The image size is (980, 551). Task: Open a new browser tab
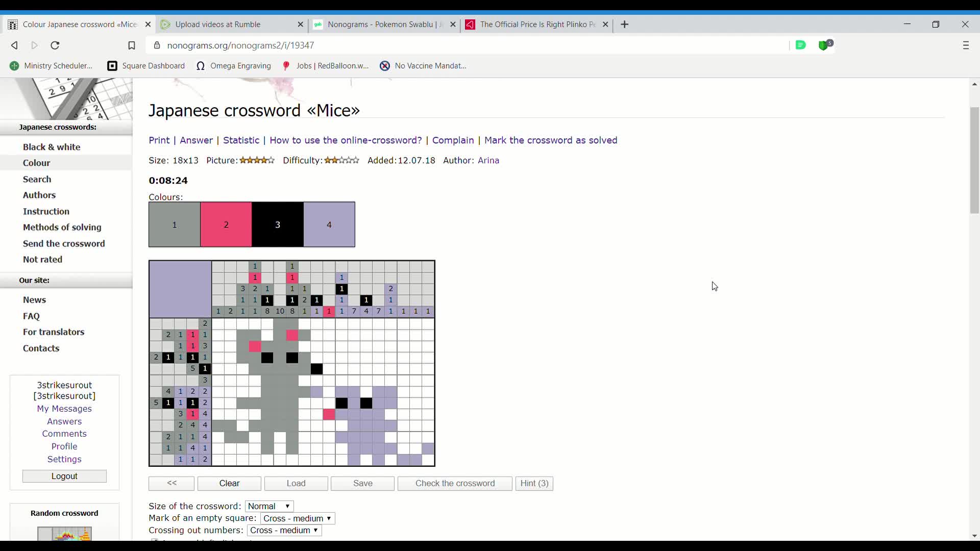coord(625,24)
